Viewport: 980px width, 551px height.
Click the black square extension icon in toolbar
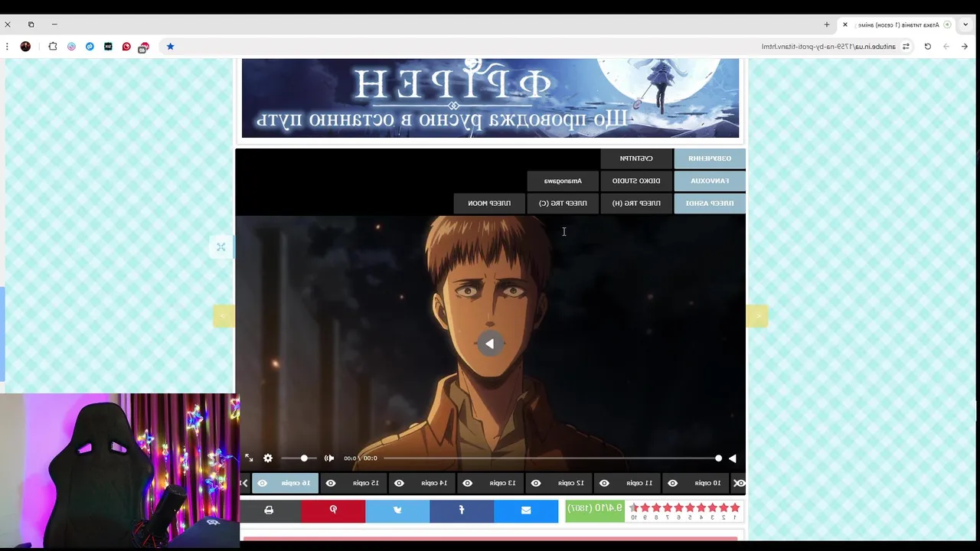108,47
